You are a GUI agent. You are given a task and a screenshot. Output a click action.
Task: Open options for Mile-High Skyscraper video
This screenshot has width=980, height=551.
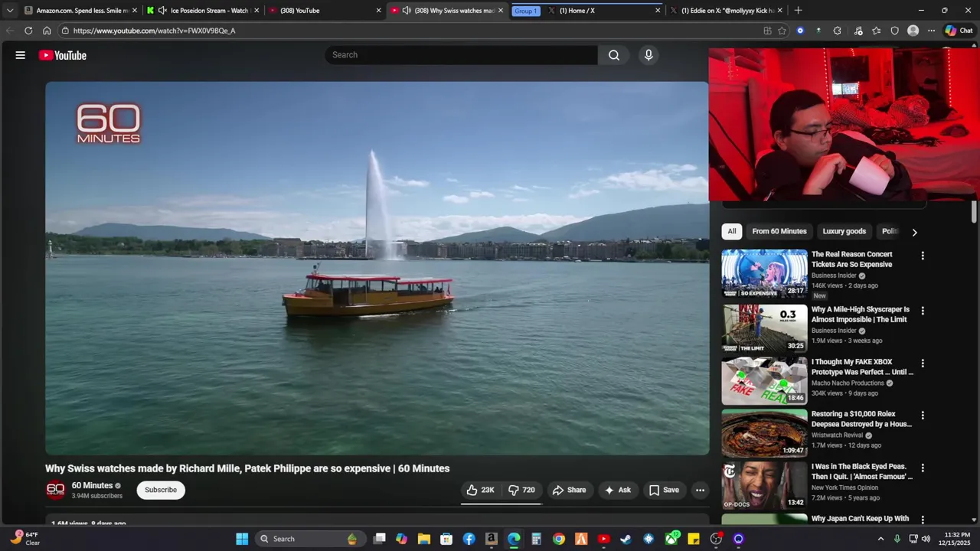coord(923,311)
